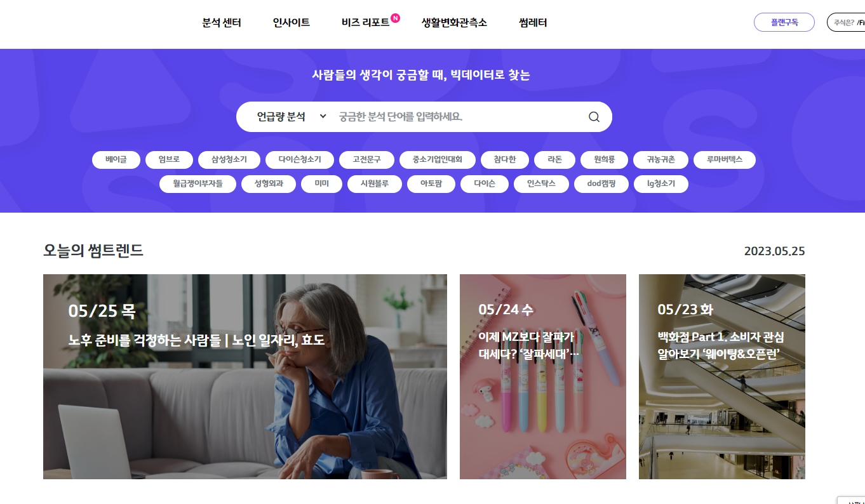Pick the 중소기업인대회 keyword tag
The width and height of the screenshot is (865, 504).
coord(437,160)
